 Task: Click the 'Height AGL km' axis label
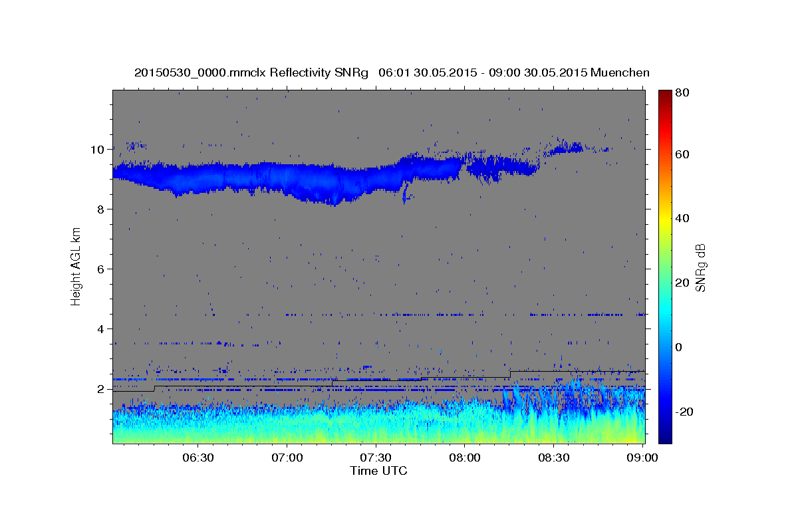(76, 266)
